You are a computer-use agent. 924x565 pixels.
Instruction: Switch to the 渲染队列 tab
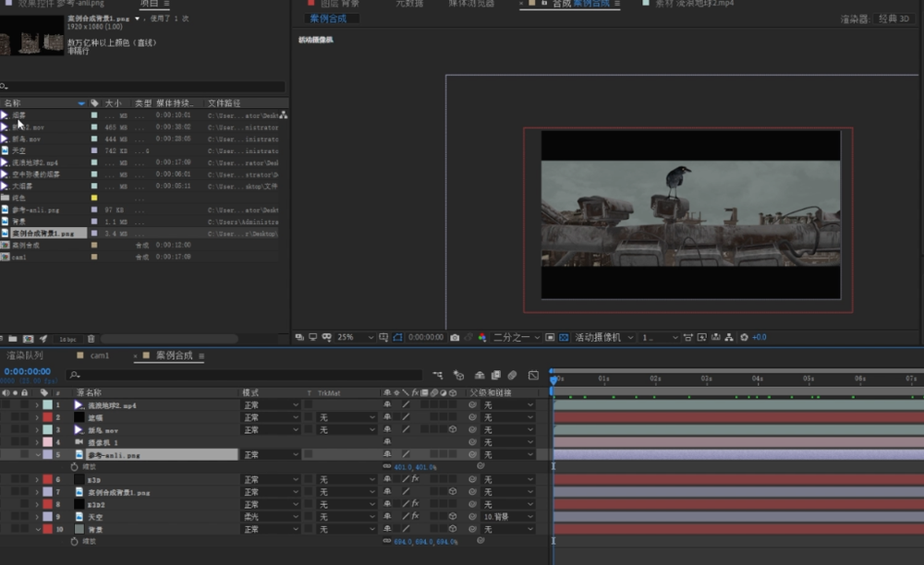24,355
